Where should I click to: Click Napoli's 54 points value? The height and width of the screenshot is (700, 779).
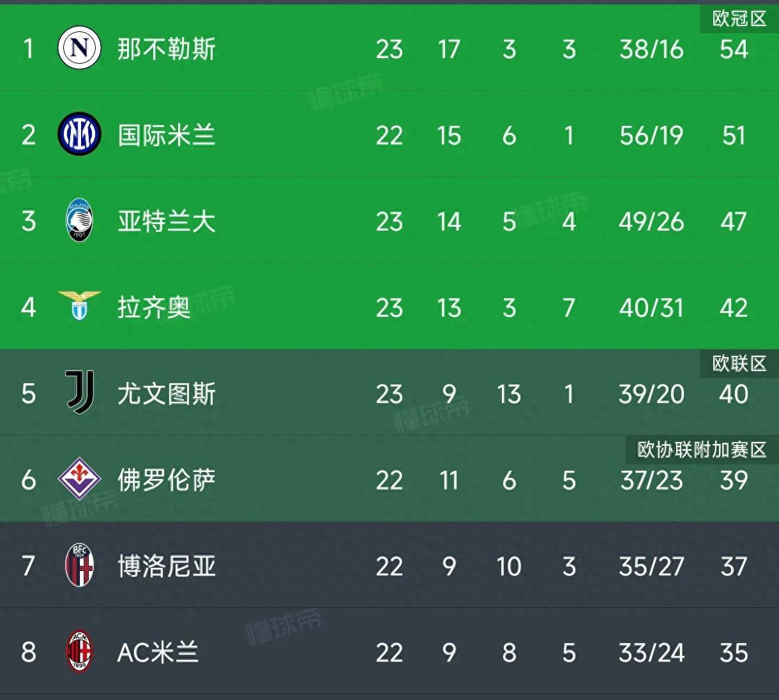[733, 49]
